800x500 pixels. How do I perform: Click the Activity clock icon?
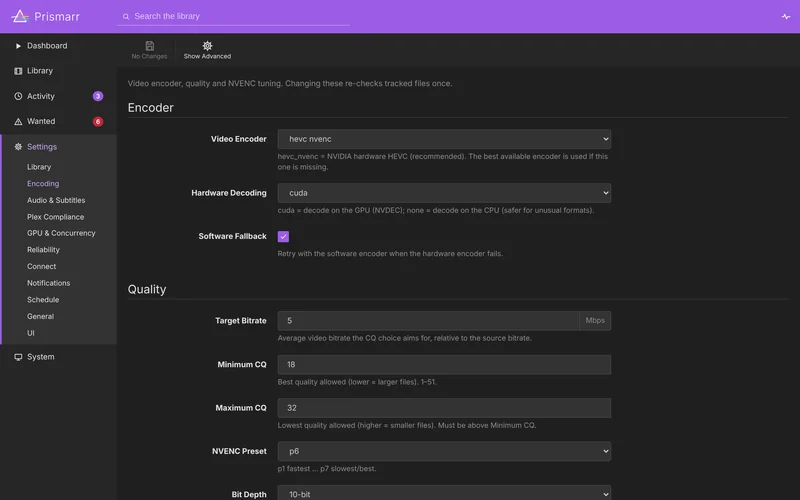[18, 96]
